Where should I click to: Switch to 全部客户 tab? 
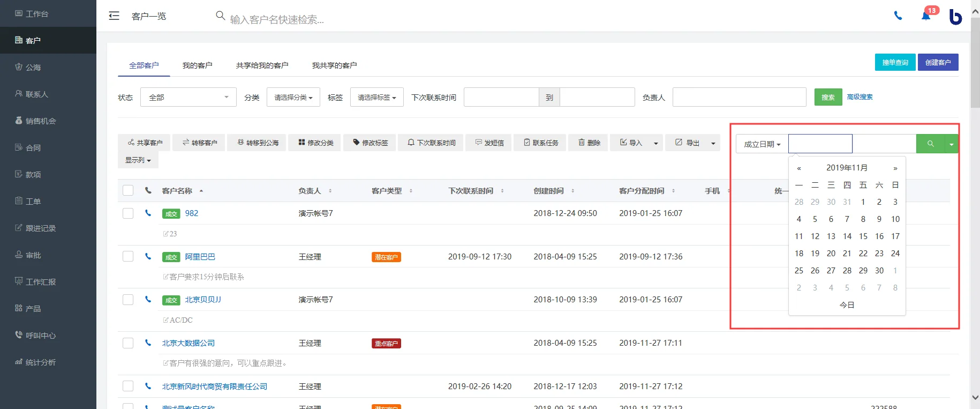(144, 65)
